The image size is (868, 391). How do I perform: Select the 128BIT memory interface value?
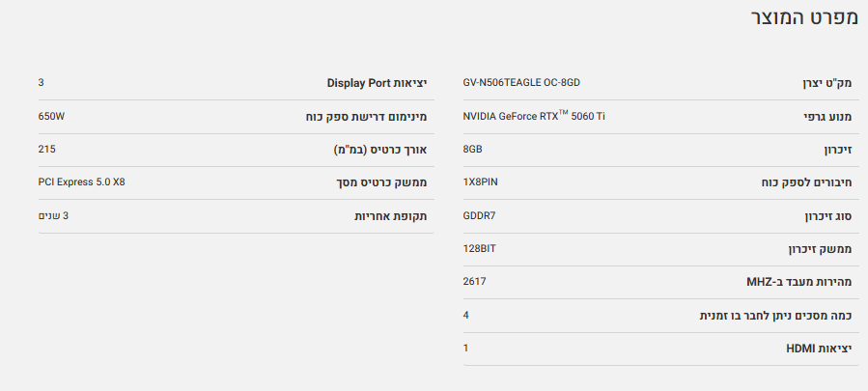point(479,248)
